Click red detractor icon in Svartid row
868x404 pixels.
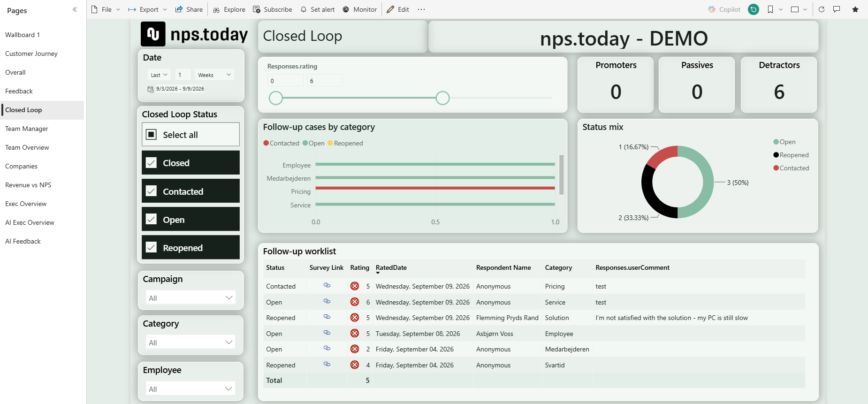pos(355,365)
